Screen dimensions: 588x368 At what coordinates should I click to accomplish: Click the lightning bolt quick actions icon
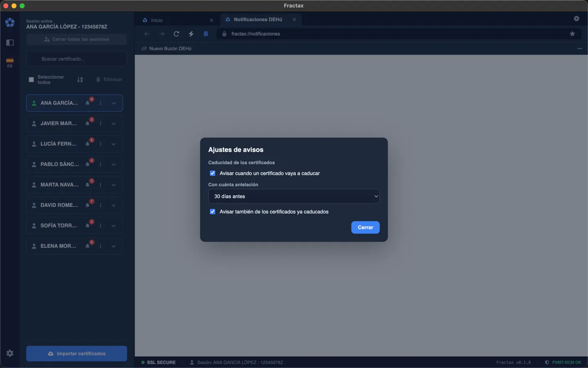click(191, 34)
